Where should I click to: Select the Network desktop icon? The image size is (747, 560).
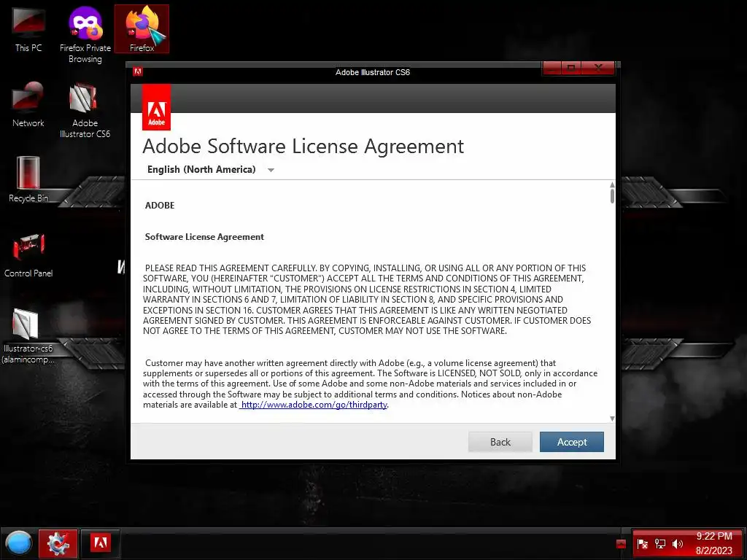coord(28,105)
